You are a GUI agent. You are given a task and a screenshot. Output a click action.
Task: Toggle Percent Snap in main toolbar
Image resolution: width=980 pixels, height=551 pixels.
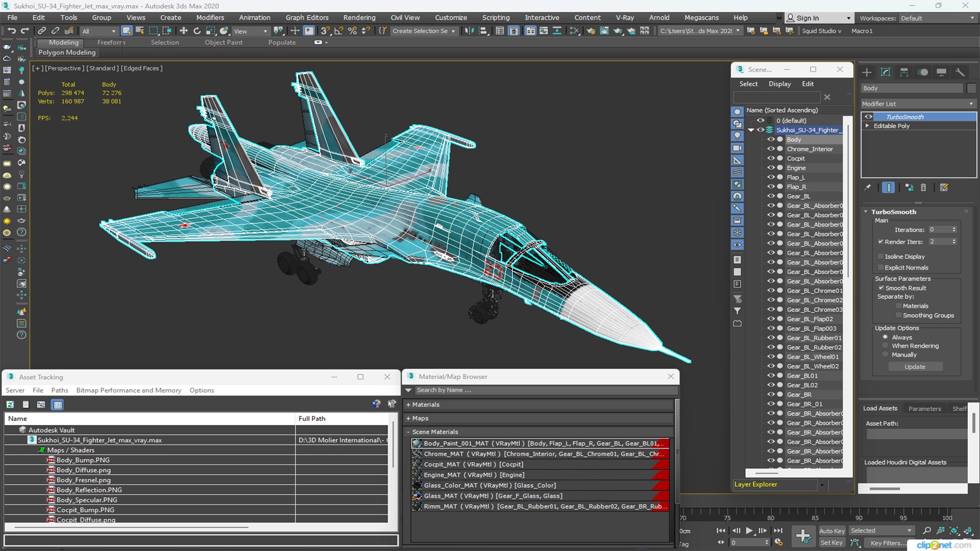click(352, 31)
